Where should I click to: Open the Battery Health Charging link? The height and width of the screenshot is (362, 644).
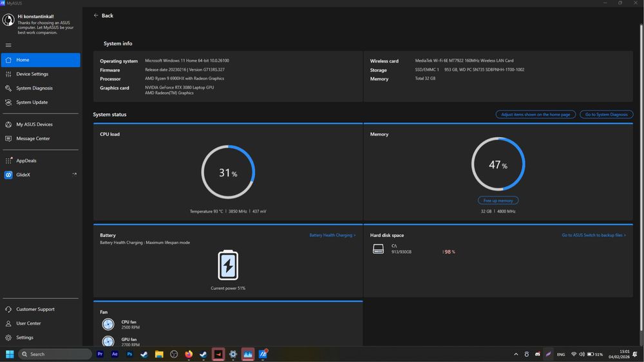click(x=332, y=235)
